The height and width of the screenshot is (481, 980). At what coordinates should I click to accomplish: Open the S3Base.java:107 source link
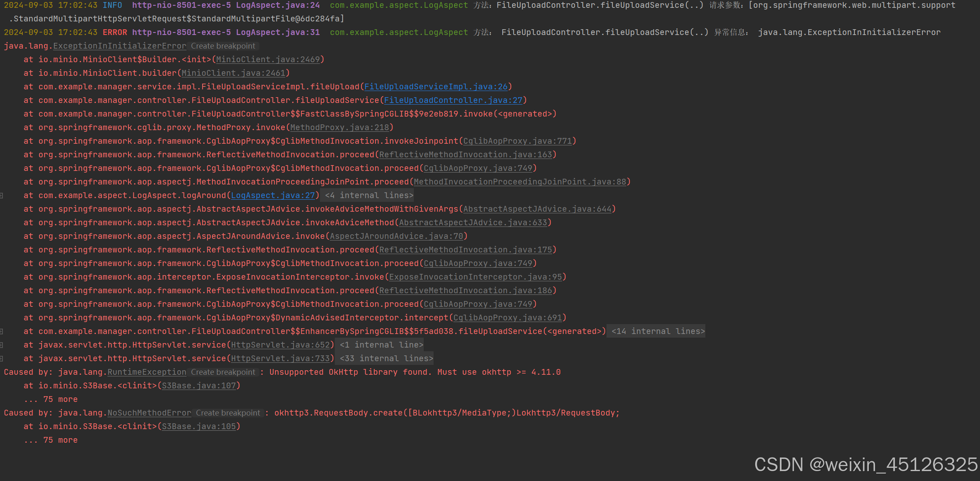point(200,385)
